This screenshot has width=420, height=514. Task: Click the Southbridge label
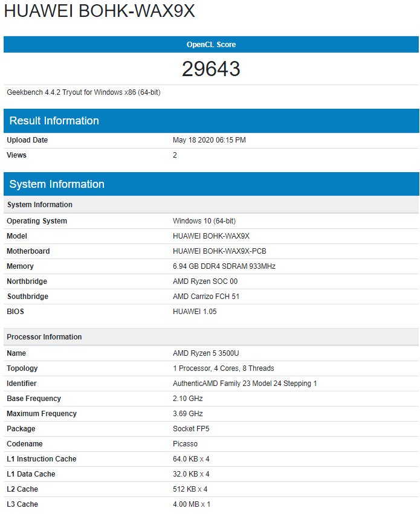click(x=28, y=297)
